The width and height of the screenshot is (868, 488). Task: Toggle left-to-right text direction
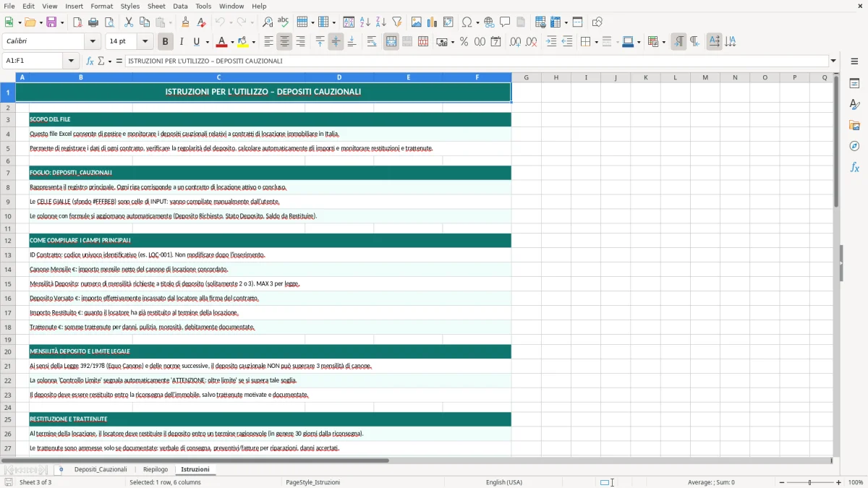(678, 42)
